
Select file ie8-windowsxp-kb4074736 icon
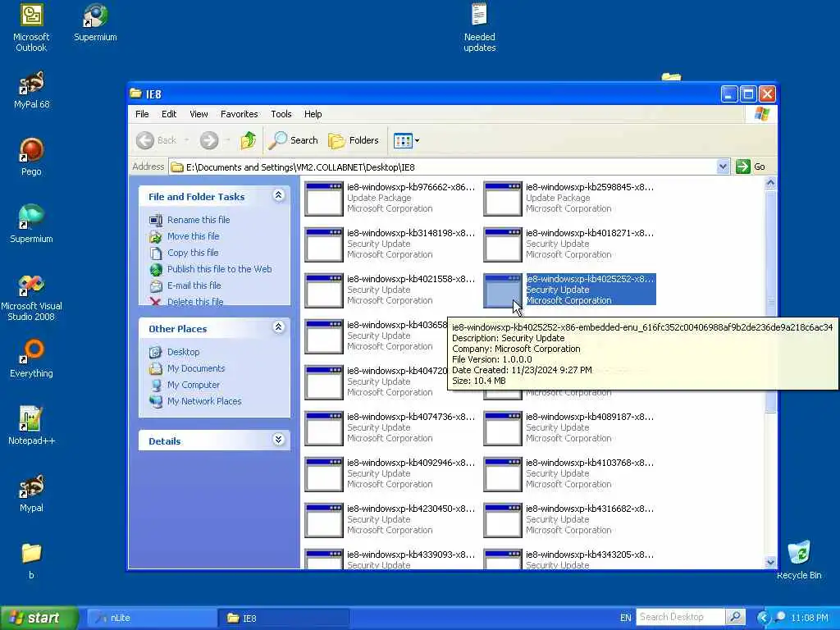(323, 428)
